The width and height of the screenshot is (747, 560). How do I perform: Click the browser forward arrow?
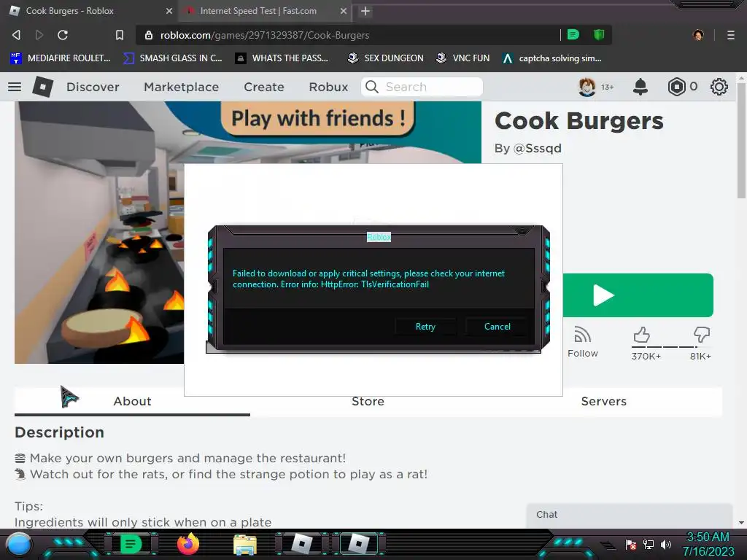(x=39, y=35)
